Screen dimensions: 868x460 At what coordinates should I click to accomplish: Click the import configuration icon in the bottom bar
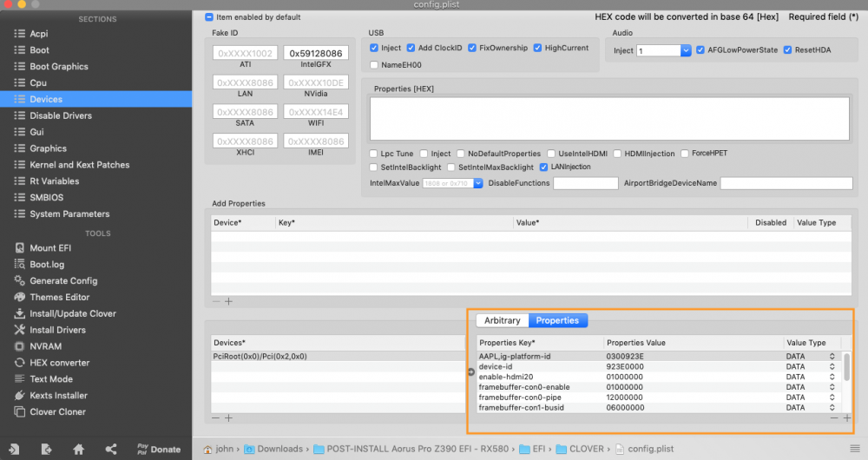[15, 449]
